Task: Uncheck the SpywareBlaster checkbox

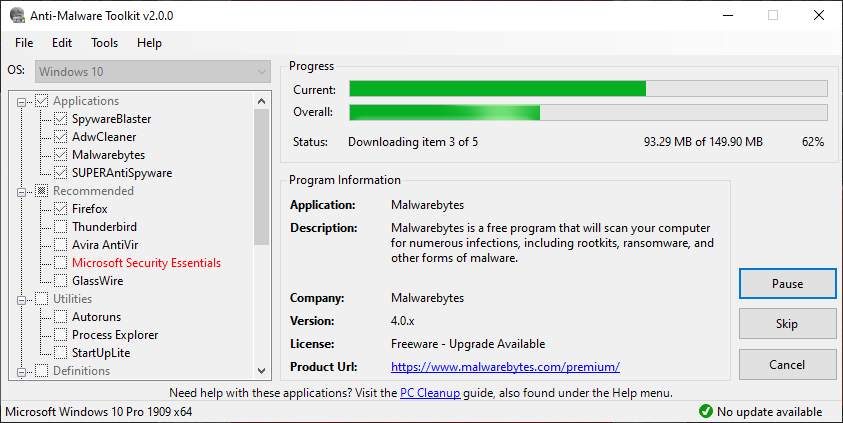Action: point(59,119)
